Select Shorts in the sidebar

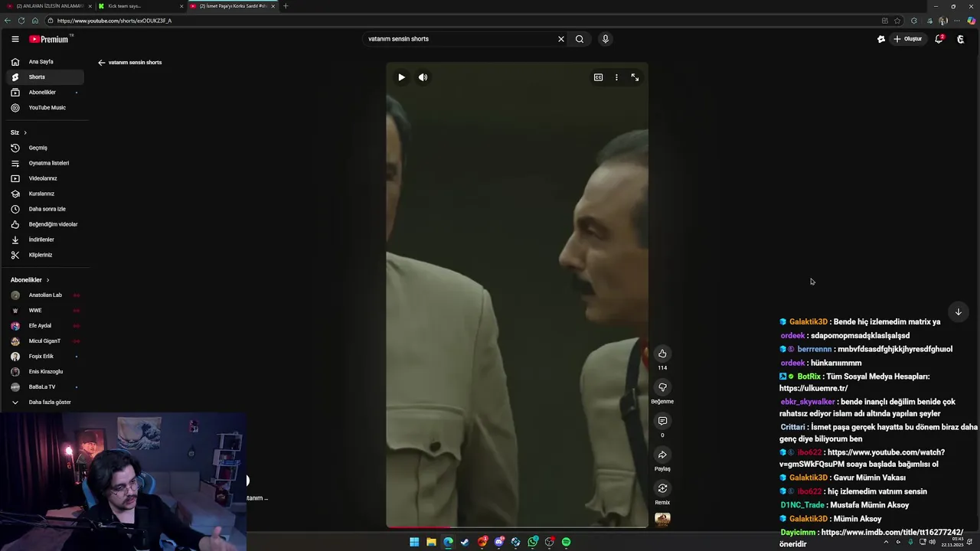point(46,77)
